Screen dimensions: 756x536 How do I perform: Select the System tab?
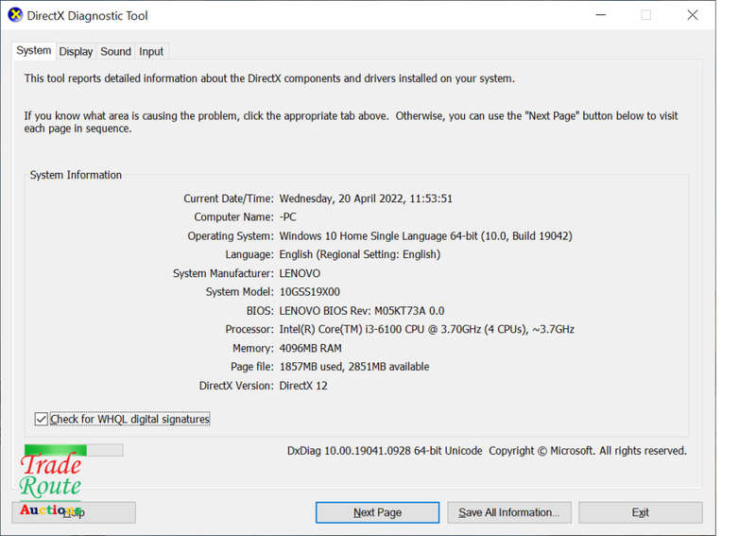34,51
